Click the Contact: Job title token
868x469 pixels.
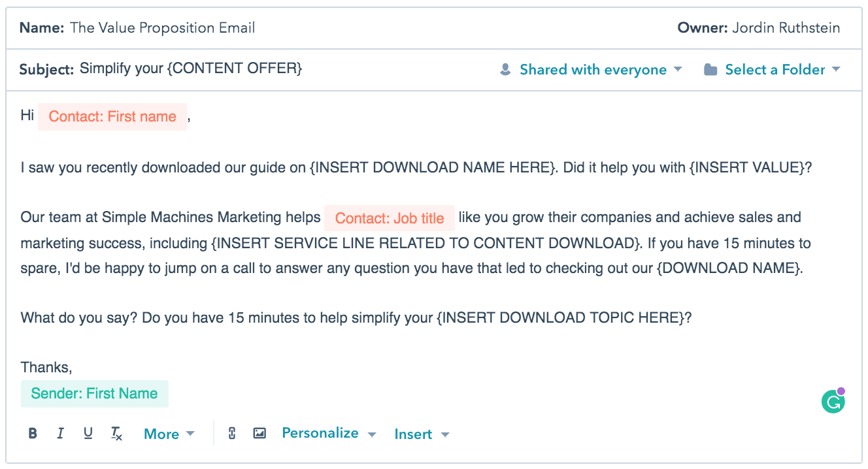click(389, 218)
